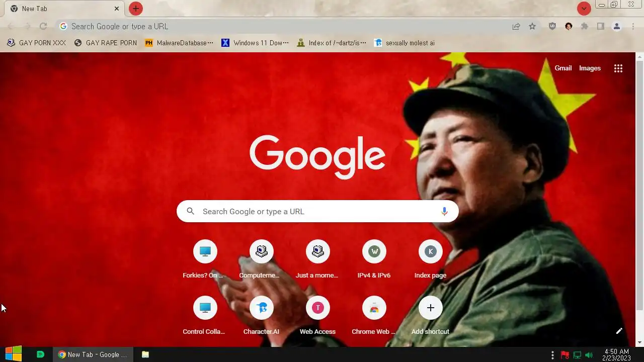Click the red flag tray icon
The image size is (644, 362).
coord(565,355)
